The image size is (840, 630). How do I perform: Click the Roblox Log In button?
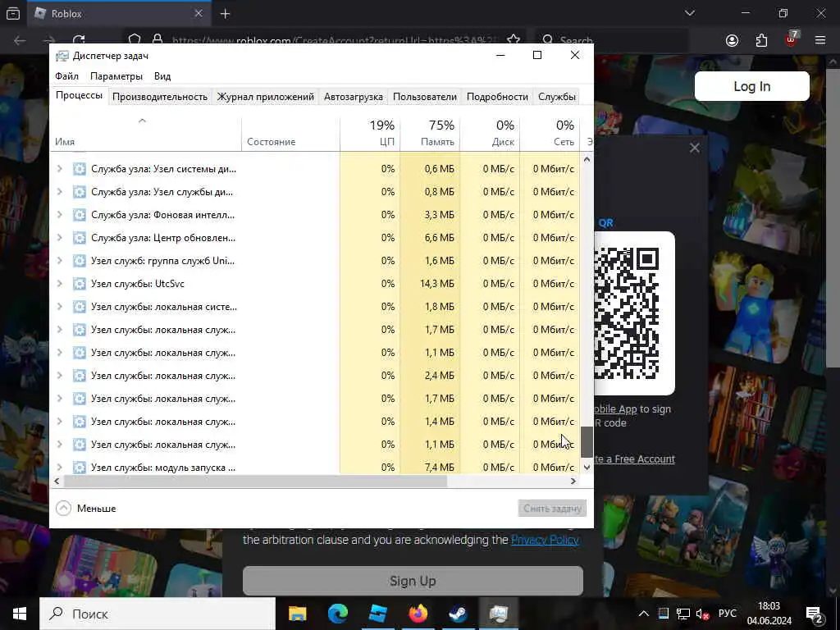[751, 86]
